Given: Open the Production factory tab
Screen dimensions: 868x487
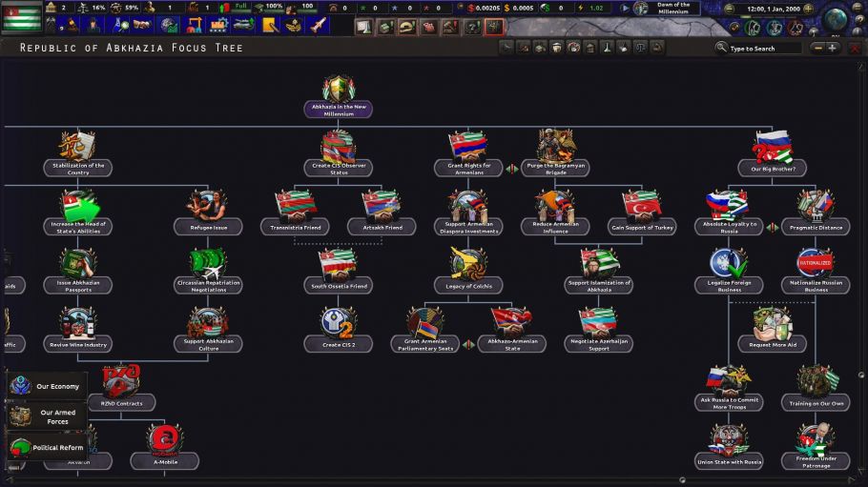Looking at the screenshot, I should tap(218, 26).
